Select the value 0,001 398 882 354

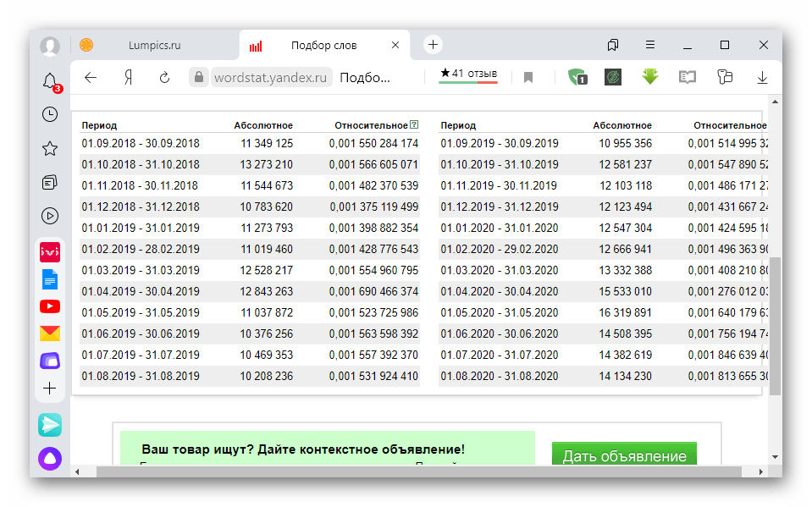coord(373,229)
